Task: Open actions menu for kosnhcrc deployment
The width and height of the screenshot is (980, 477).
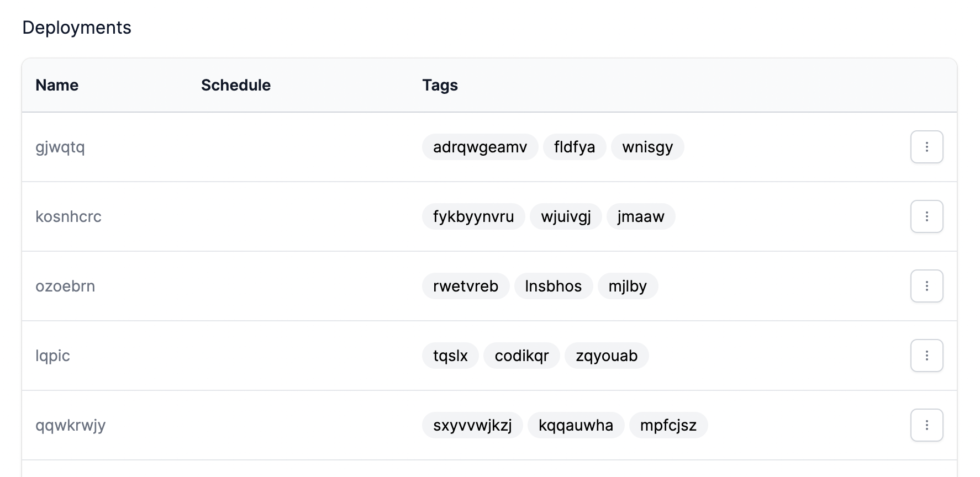Action: point(927,216)
